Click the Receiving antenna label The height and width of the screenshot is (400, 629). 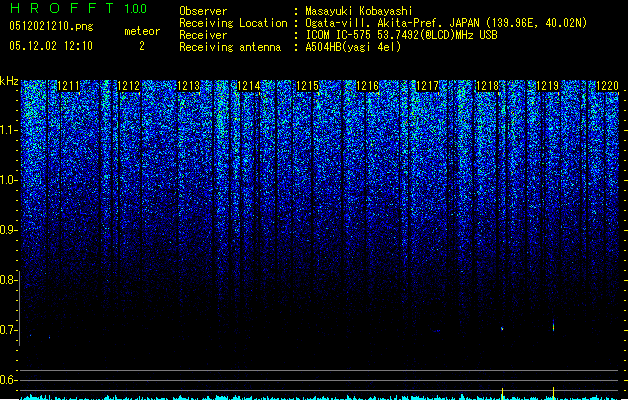tap(230, 47)
